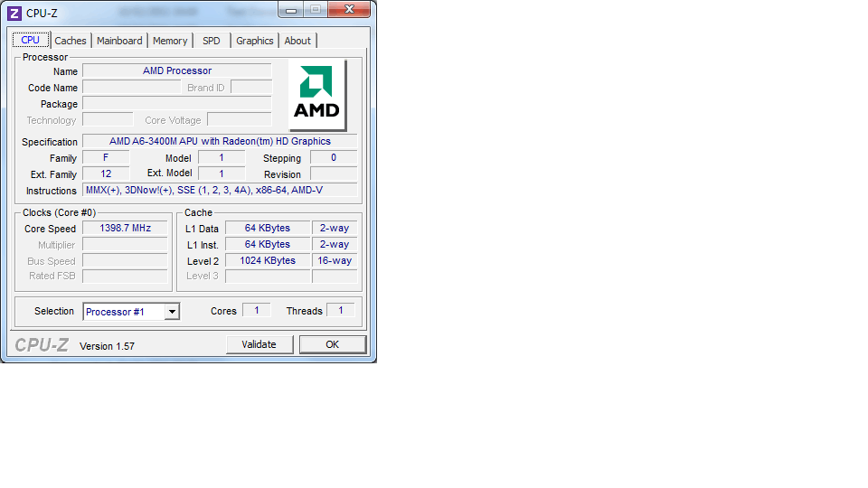This screenshot has height=488, width=868.
Task: Close the CPU-Z window
Action: pyautogui.click(x=349, y=9)
